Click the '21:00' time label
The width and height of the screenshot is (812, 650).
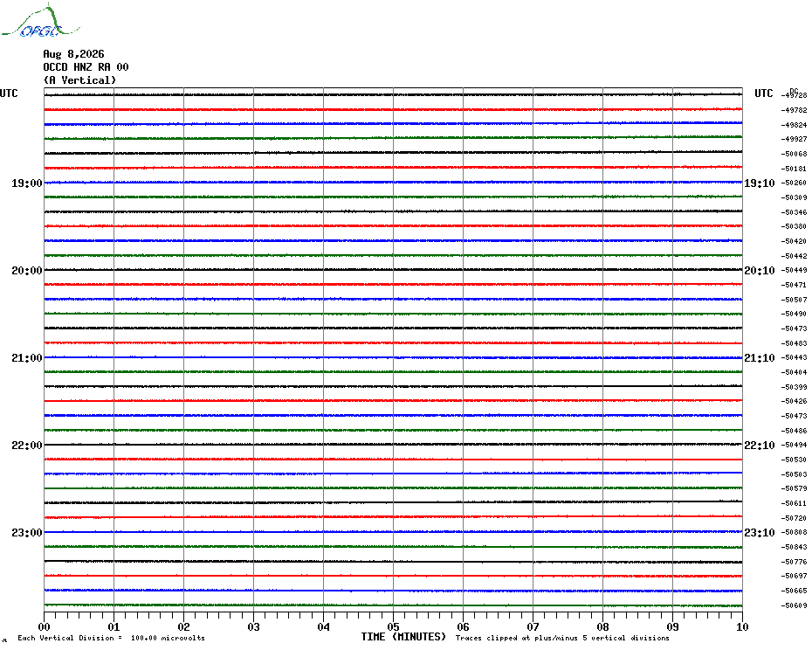click(x=27, y=358)
